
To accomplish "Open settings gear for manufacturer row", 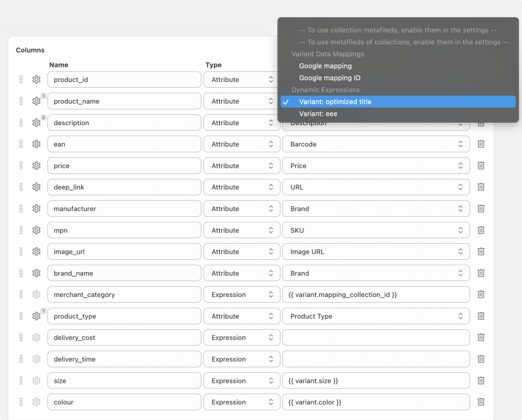I will pyautogui.click(x=36, y=209).
